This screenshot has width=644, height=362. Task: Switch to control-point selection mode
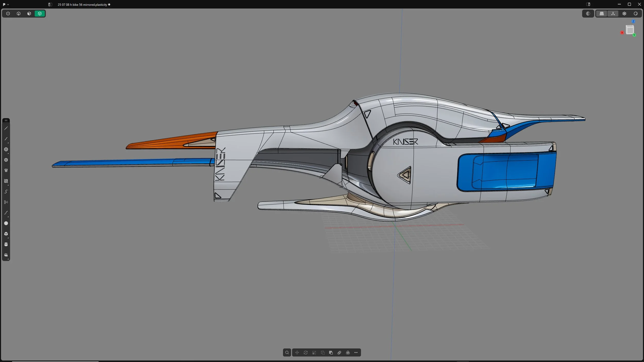[8, 14]
